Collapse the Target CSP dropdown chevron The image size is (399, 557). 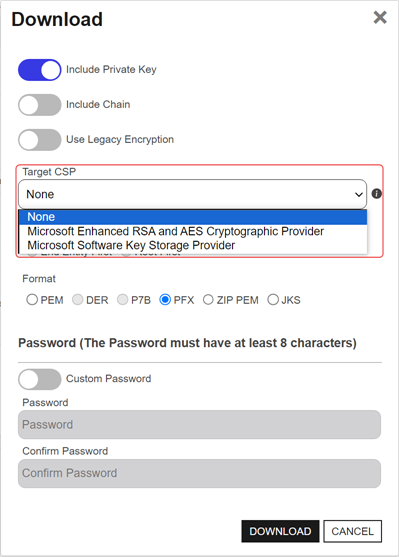(358, 194)
